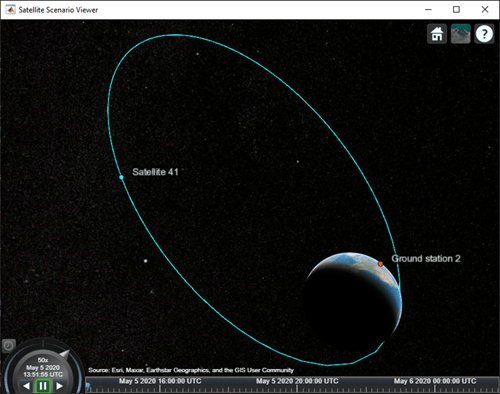
Task: Play the animation forward
Action: [x=59, y=386]
